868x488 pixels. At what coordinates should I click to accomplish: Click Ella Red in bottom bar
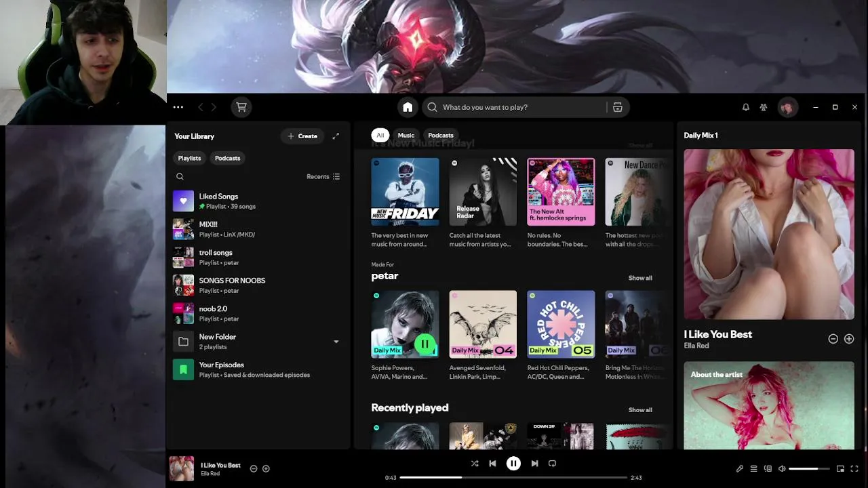(x=210, y=474)
